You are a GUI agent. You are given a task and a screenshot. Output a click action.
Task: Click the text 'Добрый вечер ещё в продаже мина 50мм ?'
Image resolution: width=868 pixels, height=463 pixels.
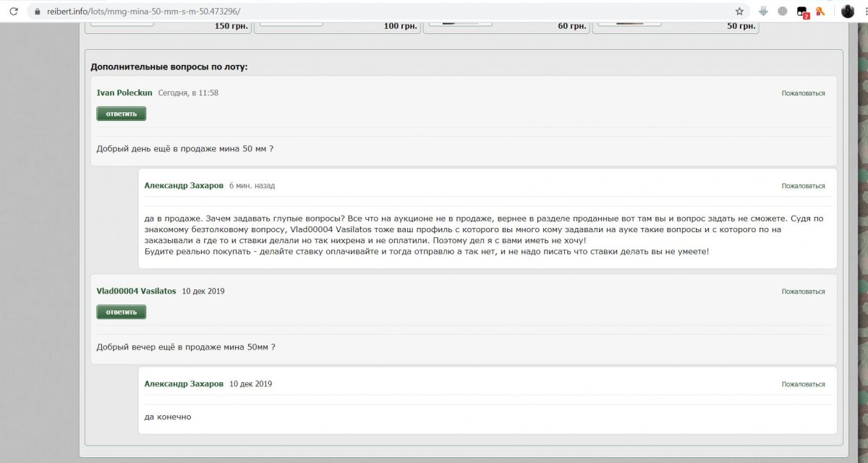[186, 347]
